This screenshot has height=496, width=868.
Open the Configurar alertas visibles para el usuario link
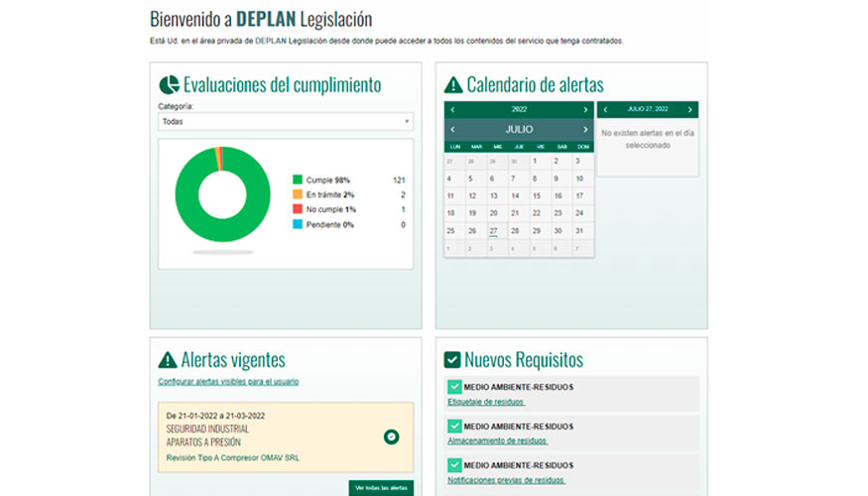pos(228,381)
